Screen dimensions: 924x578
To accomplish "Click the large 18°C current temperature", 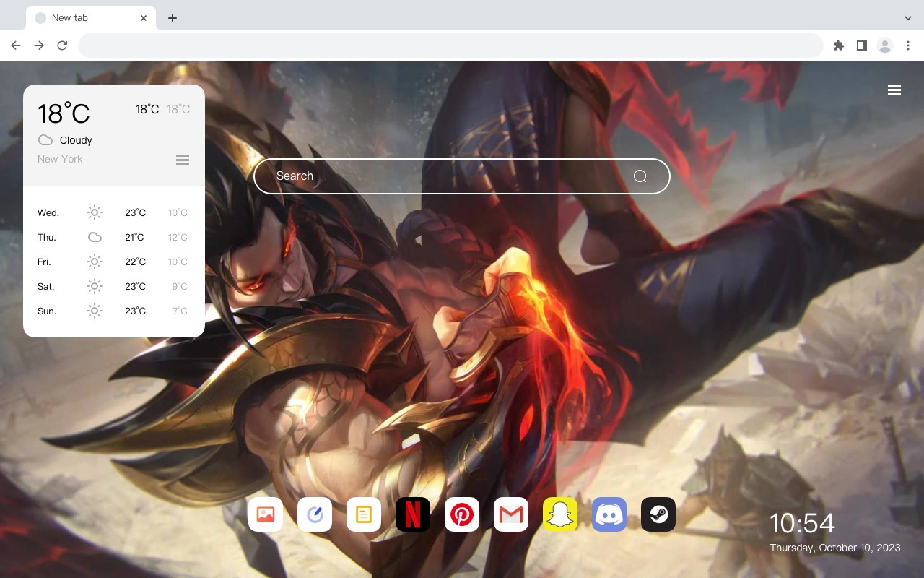I will click(x=64, y=113).
